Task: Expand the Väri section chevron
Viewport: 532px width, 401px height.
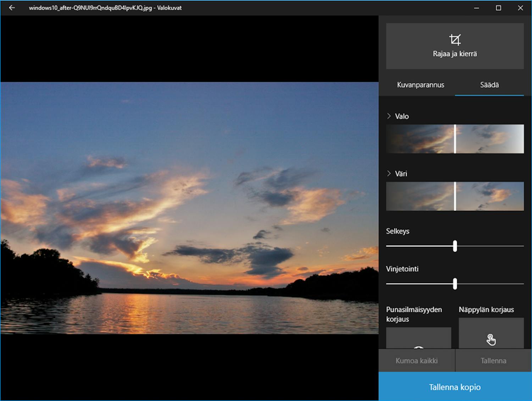Action: [x=389, y=174]
